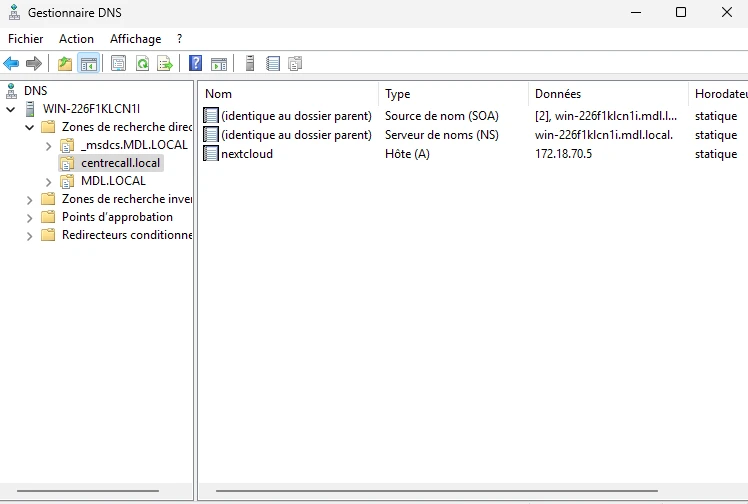This screenshot has width=748, height=504.
Task: Select the MDL.LOCAL label
Action: click(x=113, y=181)
